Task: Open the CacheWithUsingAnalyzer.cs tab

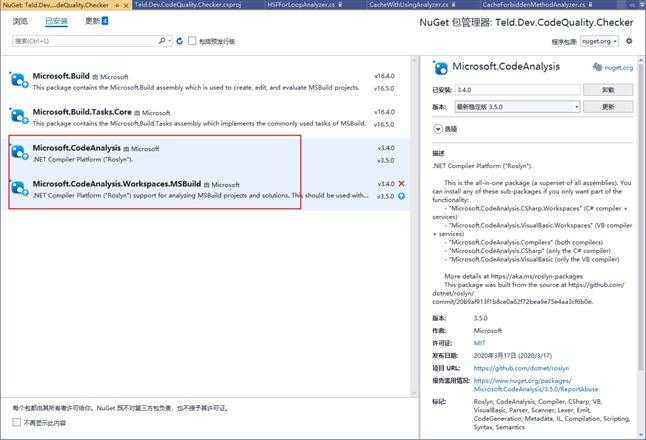Action: click(409, 5)
